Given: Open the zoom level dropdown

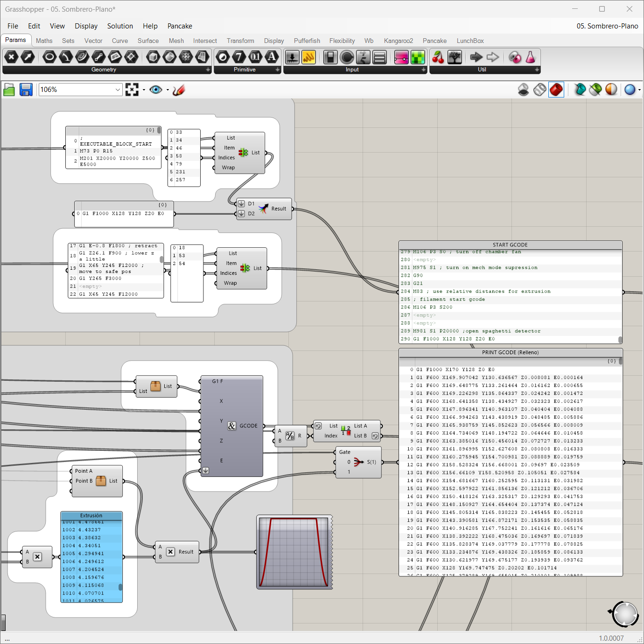Looking at the screenshot, I should pos(118,90).
